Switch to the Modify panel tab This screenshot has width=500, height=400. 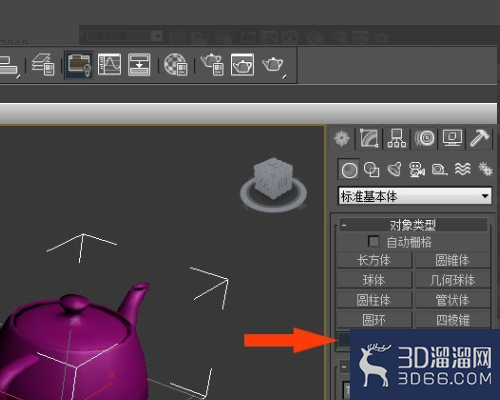point(369,138)
